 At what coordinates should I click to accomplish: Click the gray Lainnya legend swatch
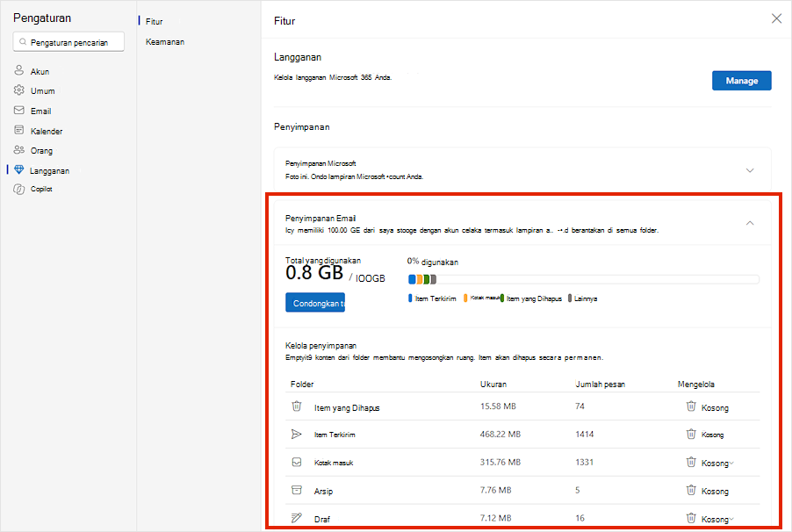click(x=570, y=298)
